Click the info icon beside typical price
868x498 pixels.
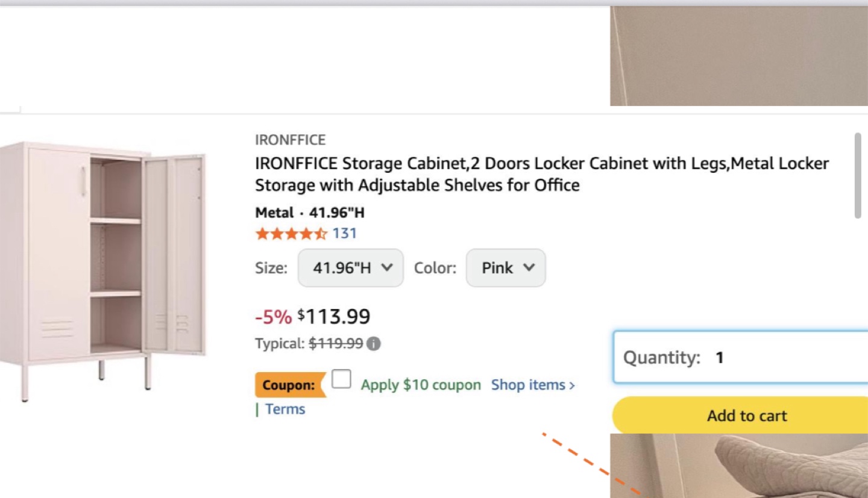374,344
